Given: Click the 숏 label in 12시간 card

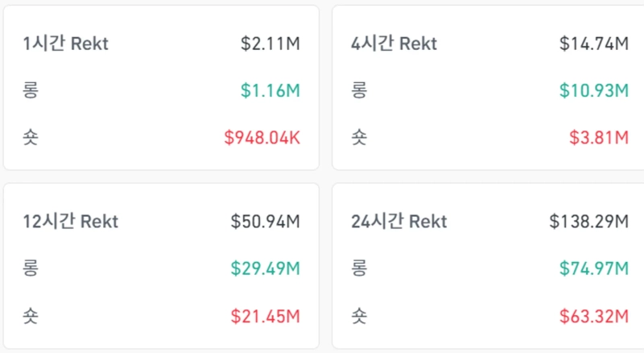Looking at the screenshot, I should (31, 315).
